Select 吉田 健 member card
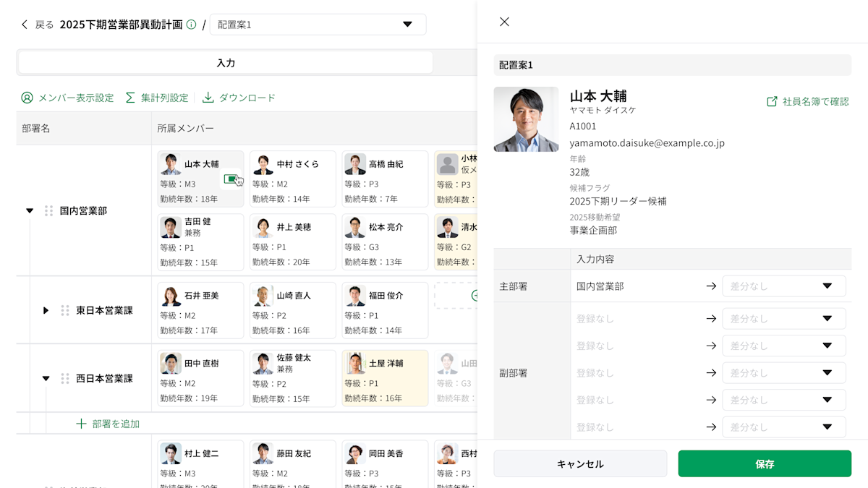This screenshot has height=488, width=868. click(200, 242)
